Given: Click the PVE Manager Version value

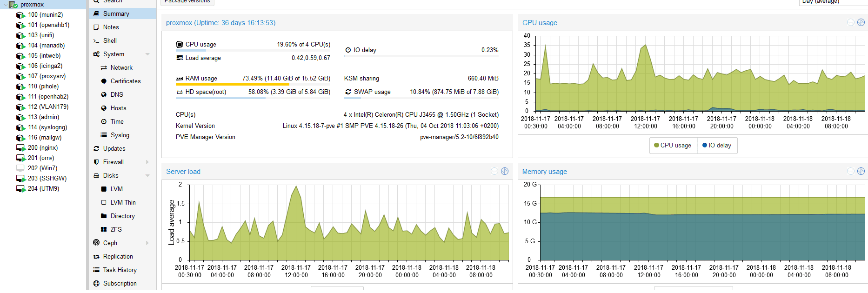Looking at the screenshot, I should (x=459, y=137).
